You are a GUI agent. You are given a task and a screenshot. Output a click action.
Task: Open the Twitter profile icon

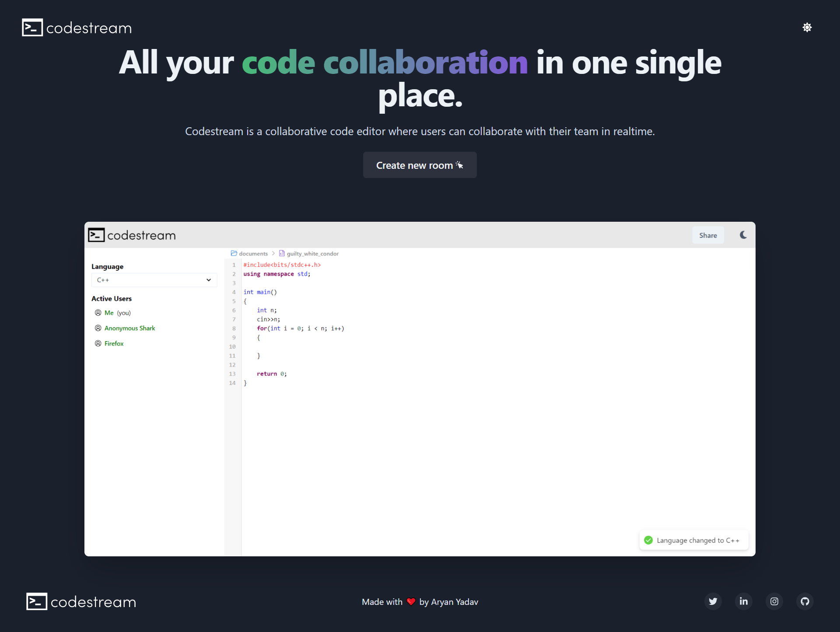(713, 601)
